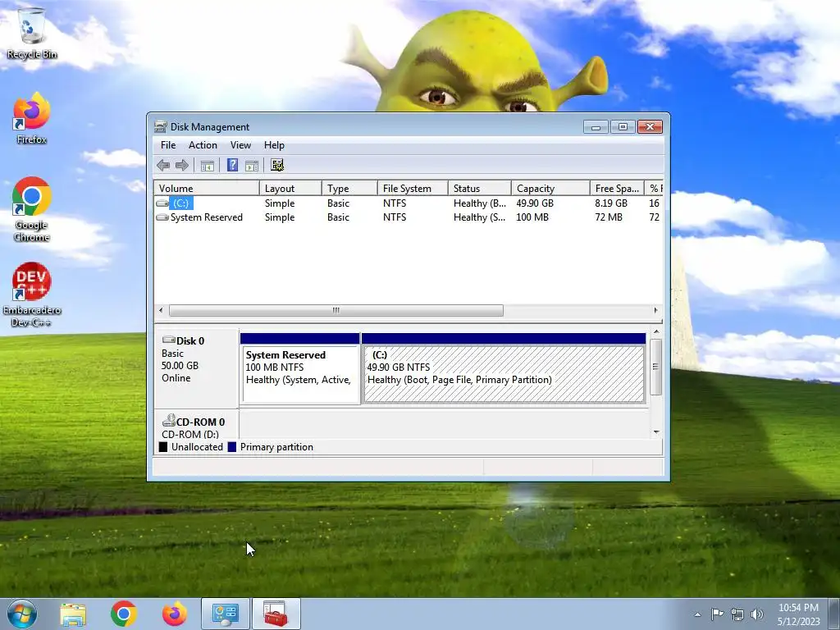The image size is (840, 630).
Task: Open the Action Center flag tray icon
Action: point(717,614)
